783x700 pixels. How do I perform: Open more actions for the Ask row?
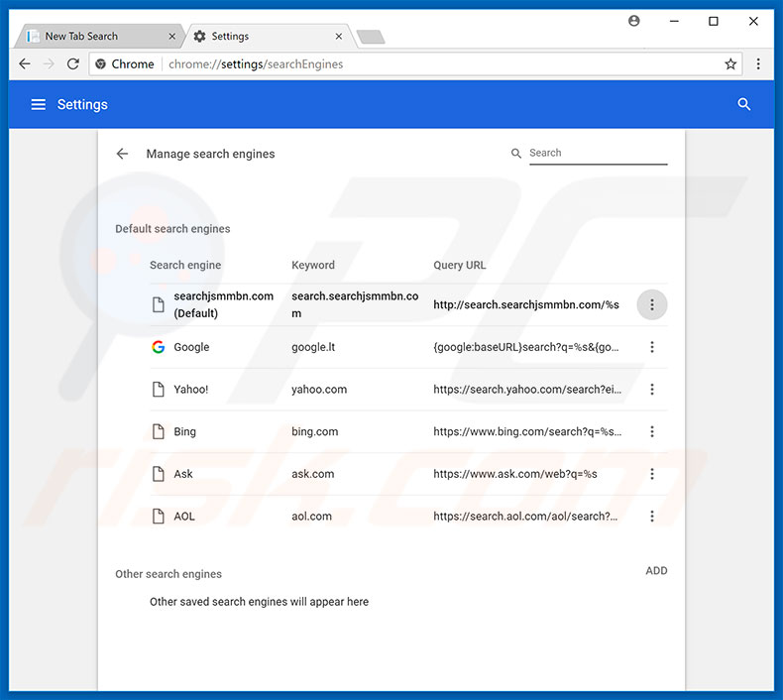coord(651,474)
